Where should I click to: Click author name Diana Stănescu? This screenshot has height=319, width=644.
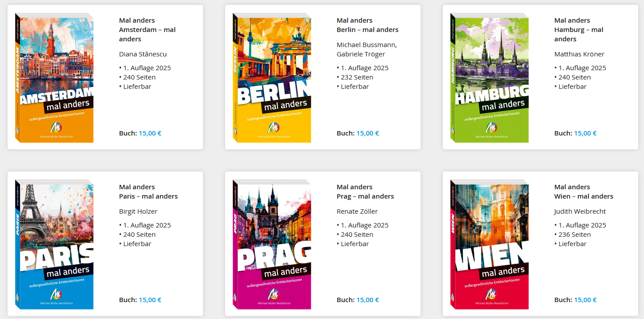point(143,54)
